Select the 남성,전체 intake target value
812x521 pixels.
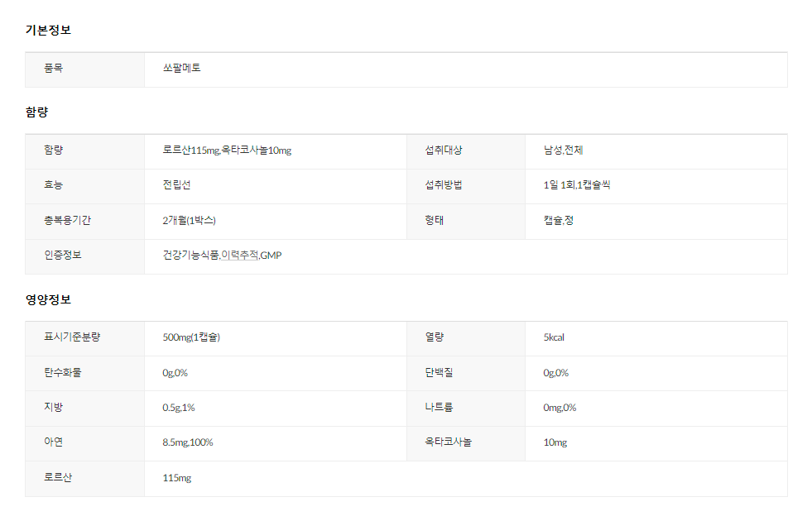[563, 151]
